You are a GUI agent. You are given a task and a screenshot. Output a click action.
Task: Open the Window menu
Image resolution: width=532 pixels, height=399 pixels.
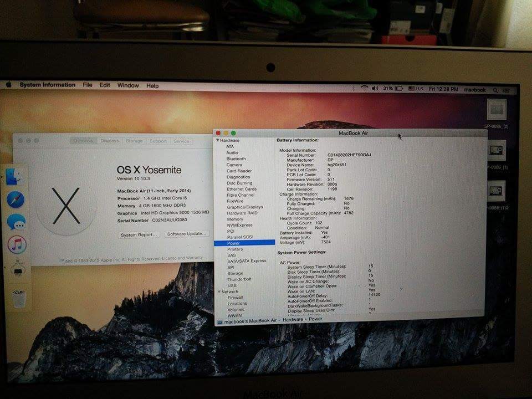[x=128, y=85]
